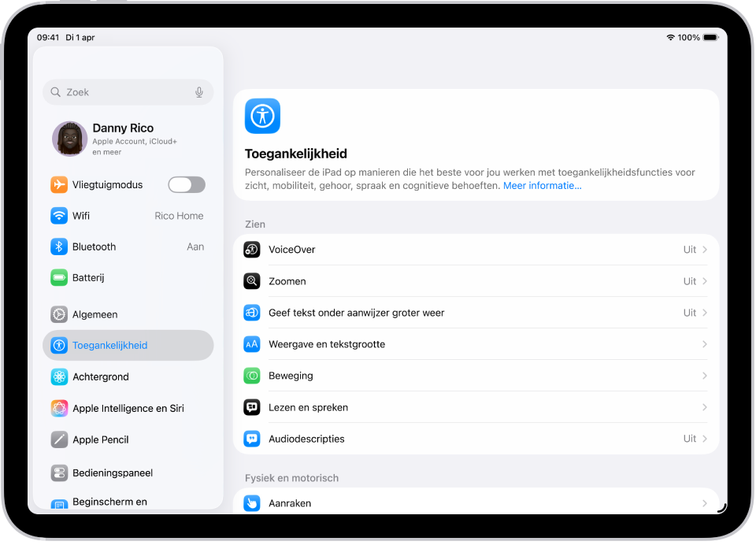This screenshot has width=756, height=545.
Task: Click the Weergave en tekstgrootte AA icon
Action: tap(252, 344)
